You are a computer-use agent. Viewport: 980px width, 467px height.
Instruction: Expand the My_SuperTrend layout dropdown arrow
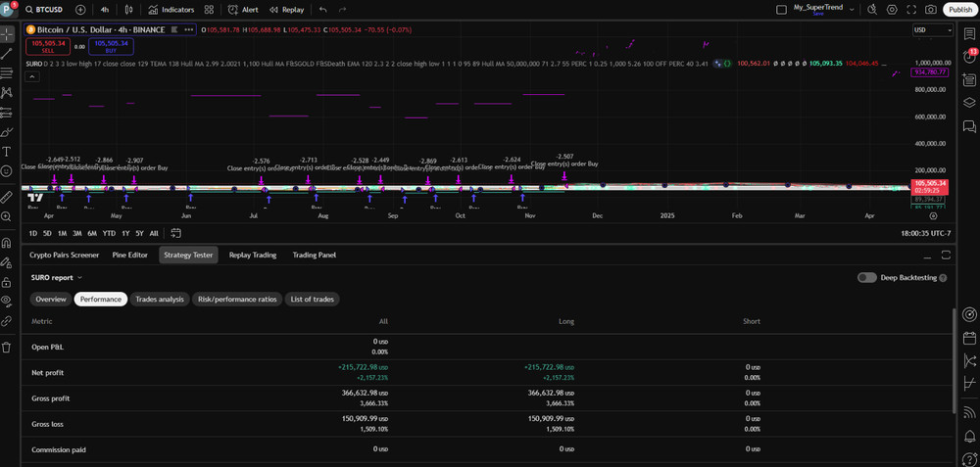click(x=852, y=8)
